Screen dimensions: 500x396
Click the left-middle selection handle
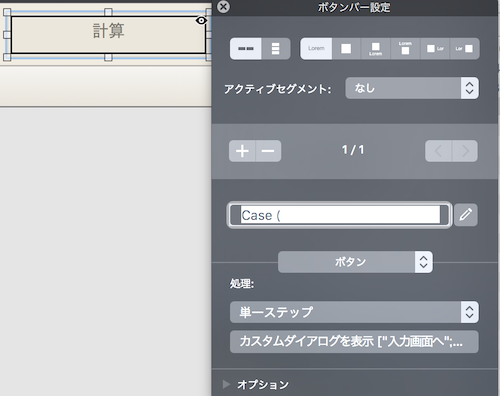pos(7,35)
